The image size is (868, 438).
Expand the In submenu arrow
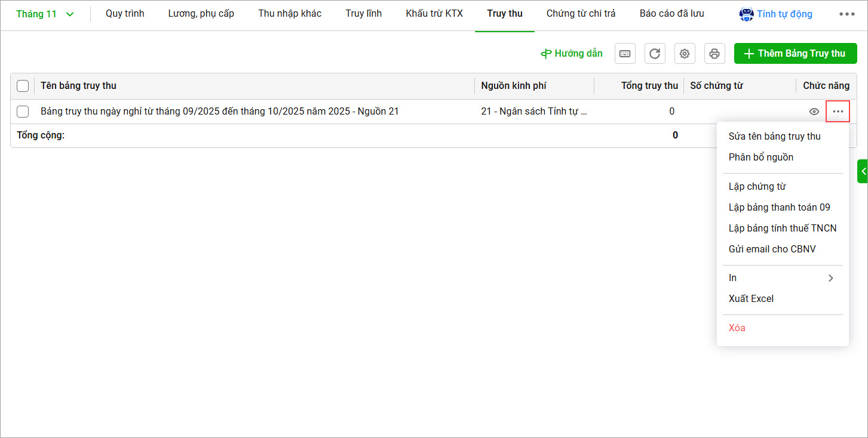click(x=830, y=278)
